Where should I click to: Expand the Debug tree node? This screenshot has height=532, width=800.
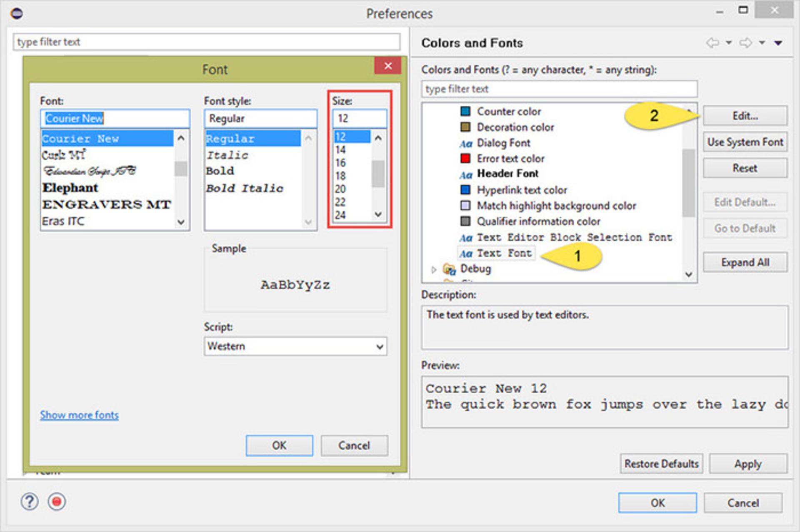(x=433, y=270)
